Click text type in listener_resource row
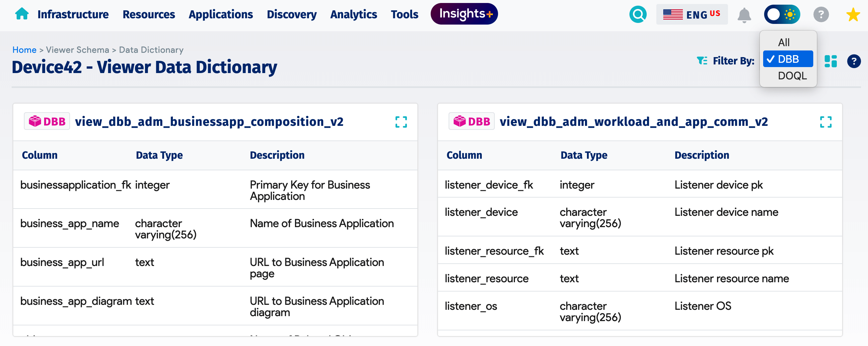 tap(569, 279)
